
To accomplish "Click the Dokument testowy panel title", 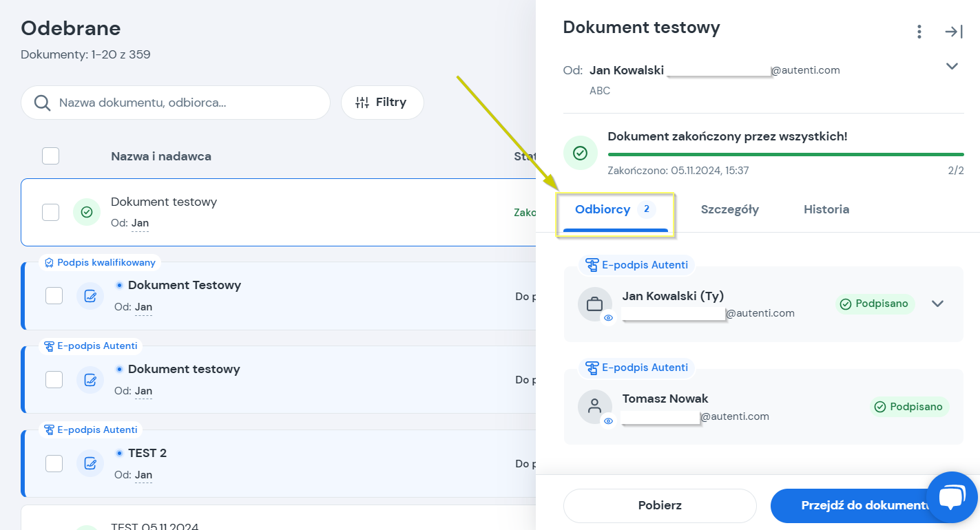I will [x=642, y=28].
